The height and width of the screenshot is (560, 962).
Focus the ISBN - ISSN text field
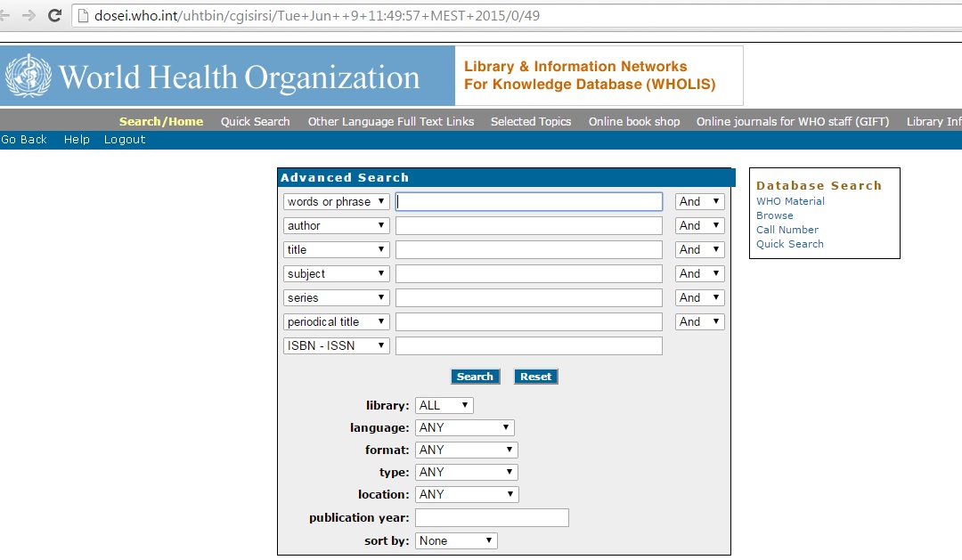click(x=529, y=345)
